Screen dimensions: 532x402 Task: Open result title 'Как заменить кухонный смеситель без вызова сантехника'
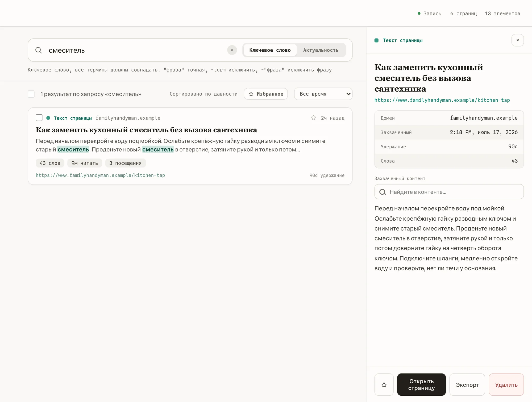point(146,130)
